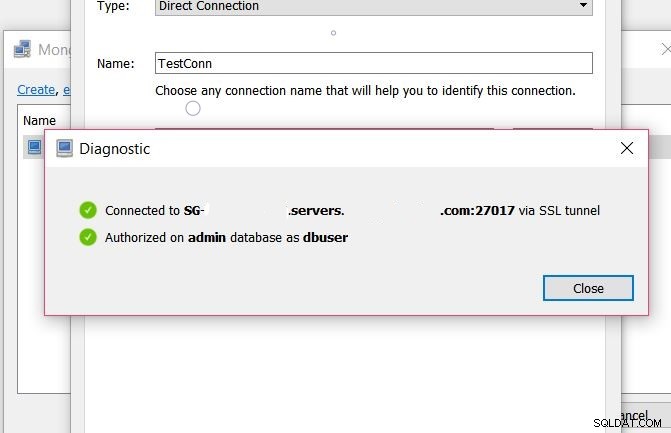Click green checkmark beside Connected to message
The width and height of the screenshot is (671, 433).
88,210
